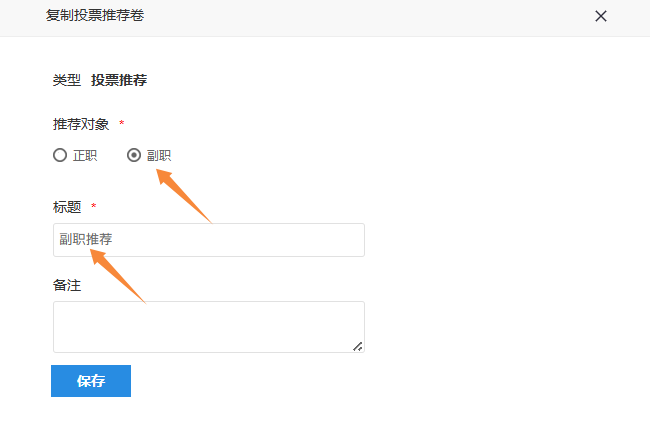Image resolution: width=650 pixels, height=436 pixels.
Task: Click the 正职 option label text
Action: (x=85, y=156)
